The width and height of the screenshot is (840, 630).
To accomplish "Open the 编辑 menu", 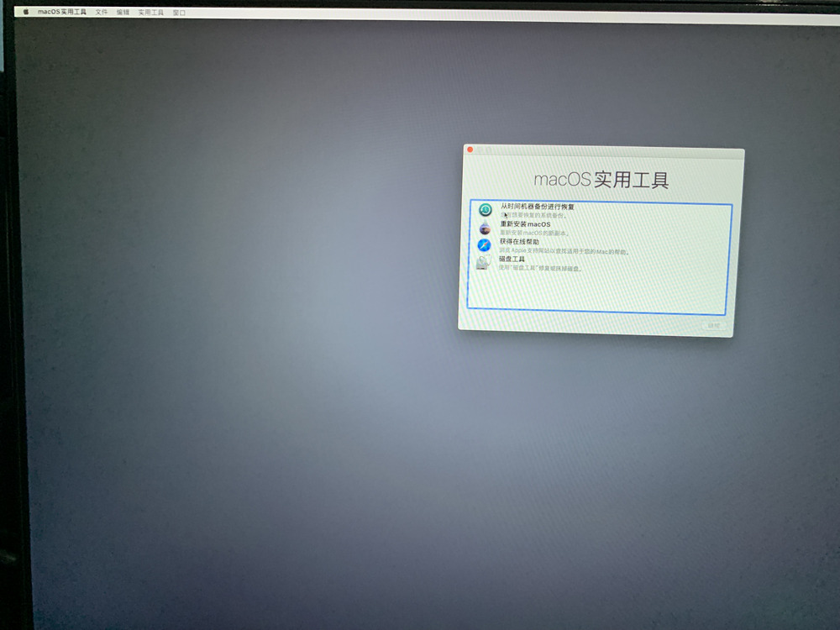I will coord(123,13).
